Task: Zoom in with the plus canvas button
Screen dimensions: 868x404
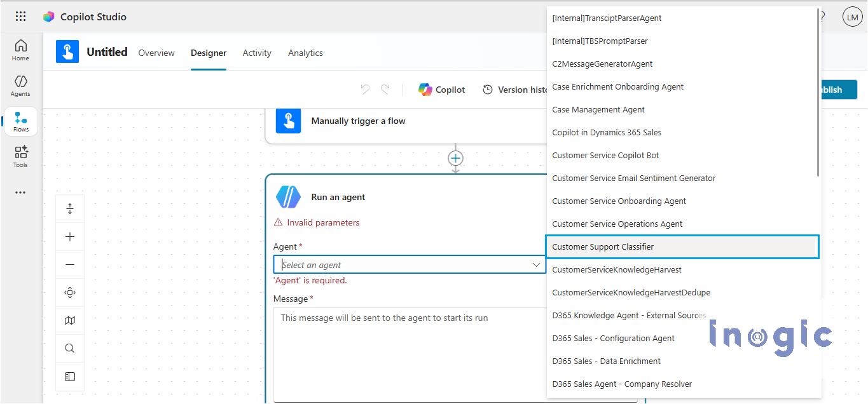Action: (x=70, y=237)
